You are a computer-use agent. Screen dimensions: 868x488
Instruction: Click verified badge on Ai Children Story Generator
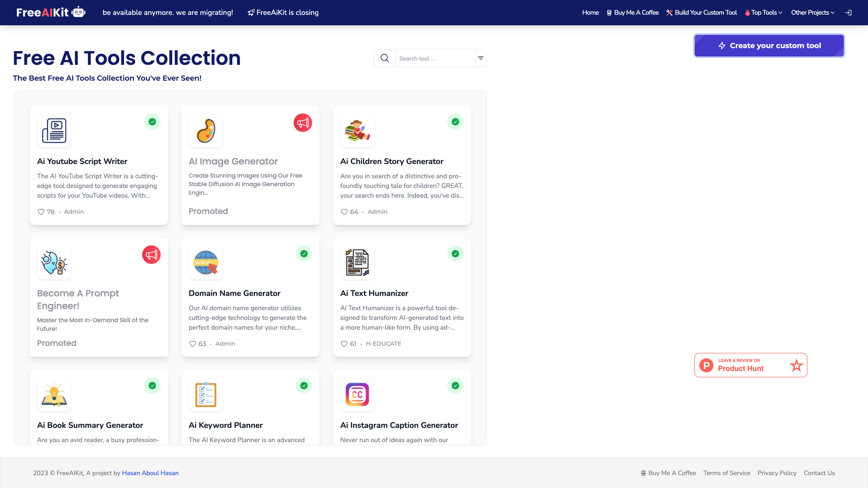pos(455,122)
